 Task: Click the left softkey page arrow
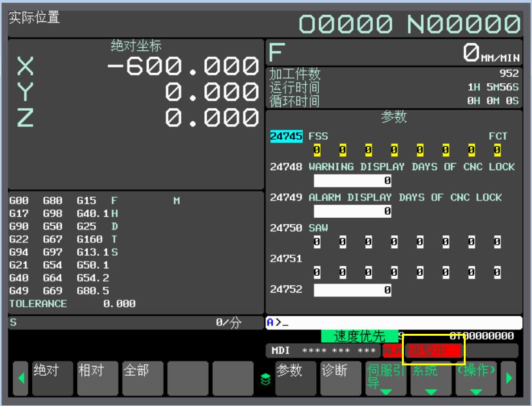click(x=21, y=379)
